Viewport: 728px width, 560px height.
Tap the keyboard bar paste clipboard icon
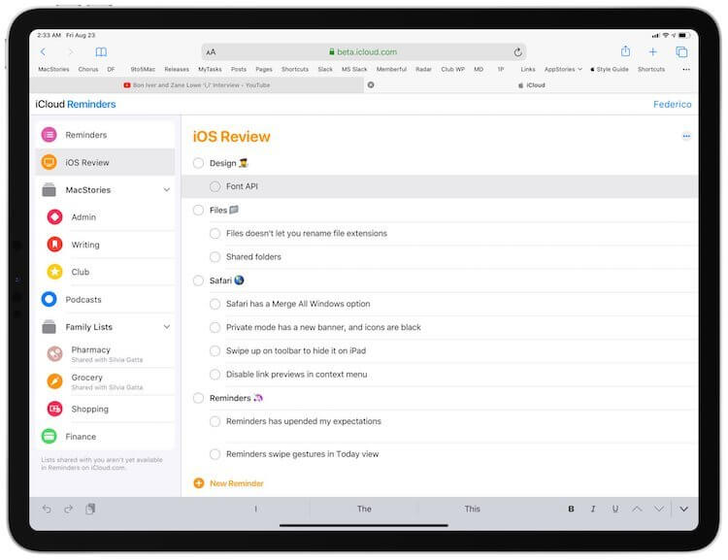point(90,509)
